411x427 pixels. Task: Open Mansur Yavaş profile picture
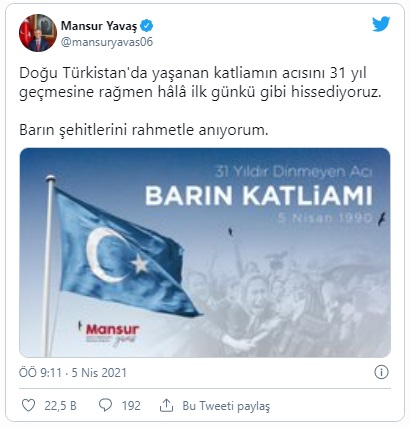point(38,33)
